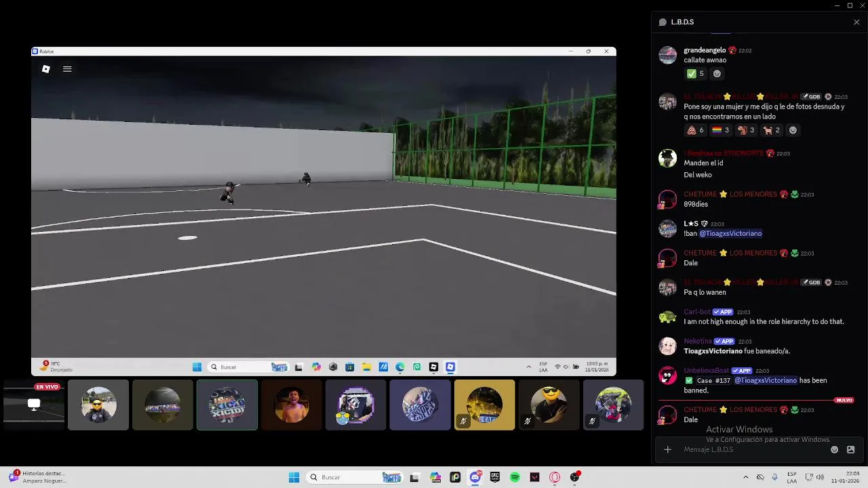Image resolution: width=868 pixels, height=488 pixels.
Task: Open the add-reaction smiley beside the dog reaction
Action: click(x=793, y=130)
